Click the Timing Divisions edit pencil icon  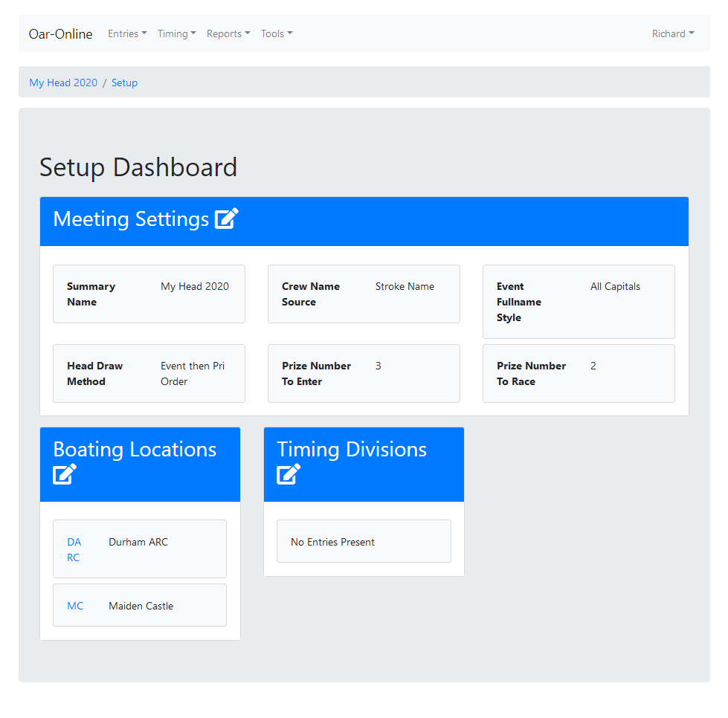pyautogui.click(x=289, y=474)
